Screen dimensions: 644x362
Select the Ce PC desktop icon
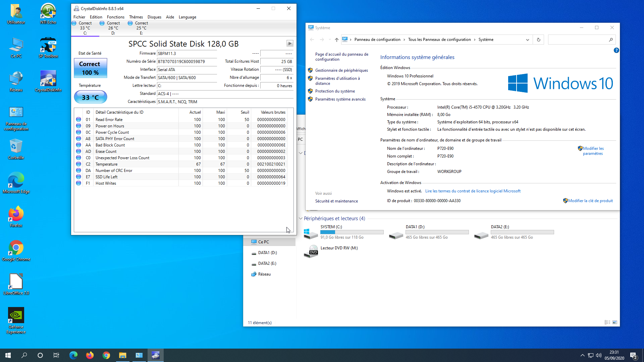click(x=16, y=48)
